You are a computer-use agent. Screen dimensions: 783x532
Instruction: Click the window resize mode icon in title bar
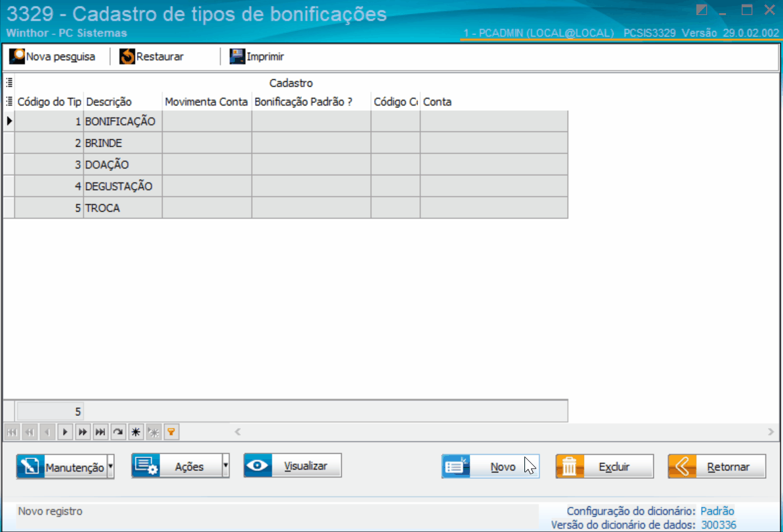tap(702, 10)
